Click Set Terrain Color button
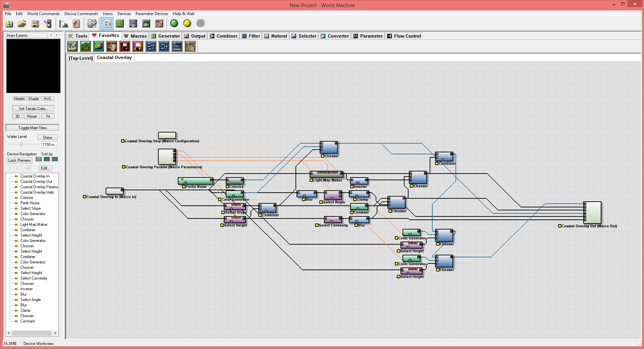This screenshot has height=349, width=644. (33, 108)
